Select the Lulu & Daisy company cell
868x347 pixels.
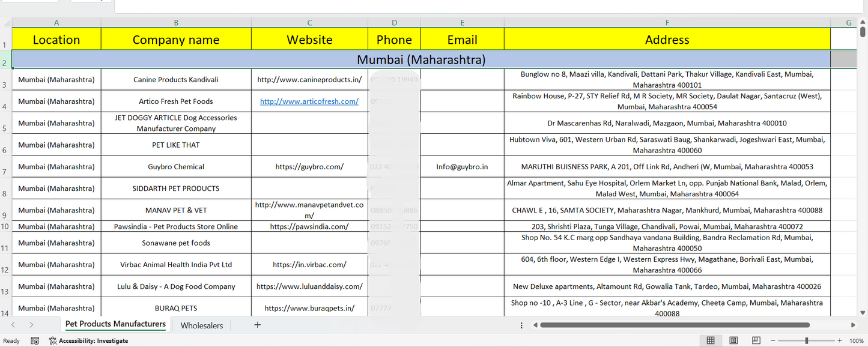click(176, 286)
